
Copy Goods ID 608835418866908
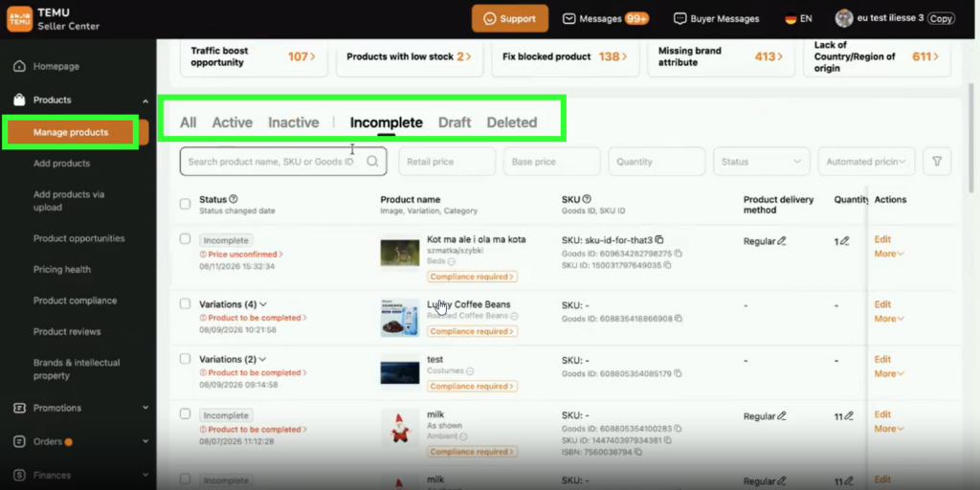click(x=679, y=319)
